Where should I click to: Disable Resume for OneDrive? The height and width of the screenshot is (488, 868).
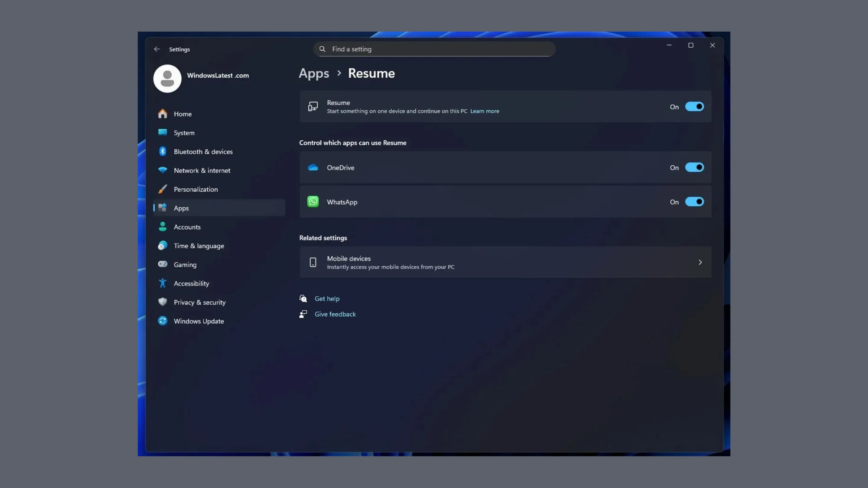pos(694,167)
